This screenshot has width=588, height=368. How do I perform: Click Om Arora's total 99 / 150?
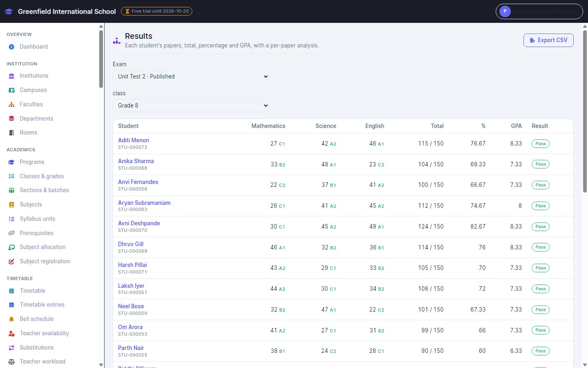point(432,330)
